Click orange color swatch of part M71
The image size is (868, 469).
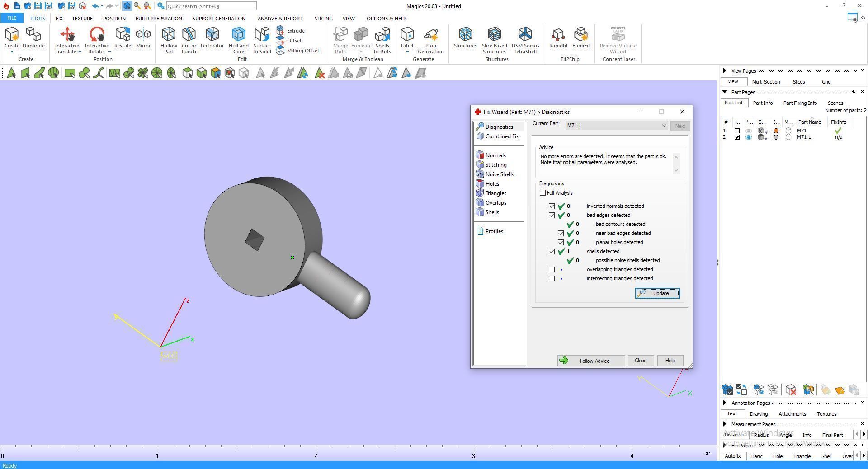(x=776, y=131)
